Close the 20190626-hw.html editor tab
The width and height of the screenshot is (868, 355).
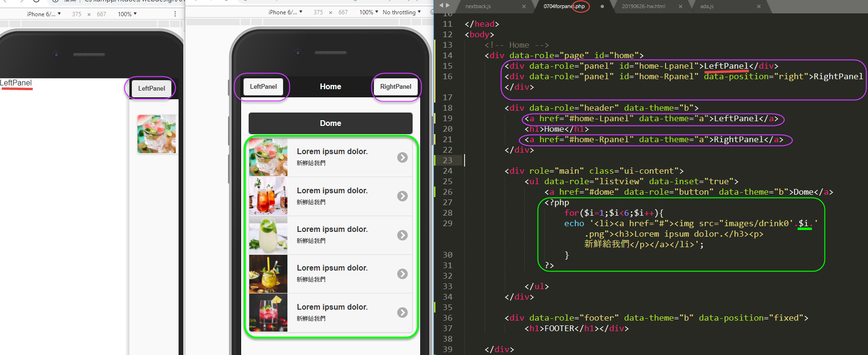pyautogui.click(x=680, y=7)
